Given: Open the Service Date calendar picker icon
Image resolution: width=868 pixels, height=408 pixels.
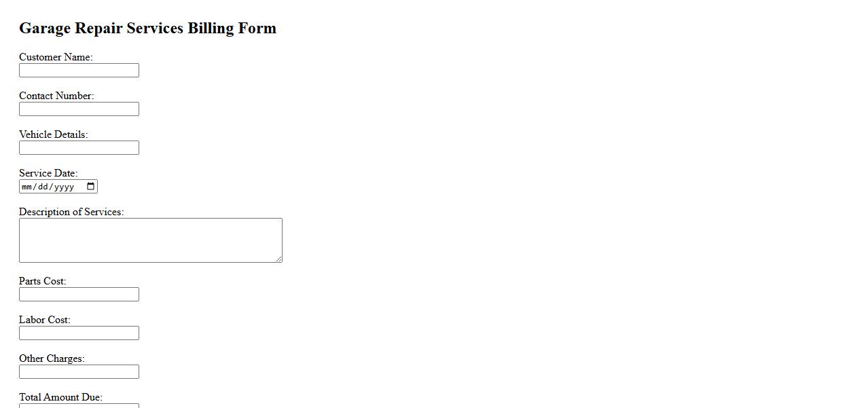Looking at the screenshot, I should 91,187.
